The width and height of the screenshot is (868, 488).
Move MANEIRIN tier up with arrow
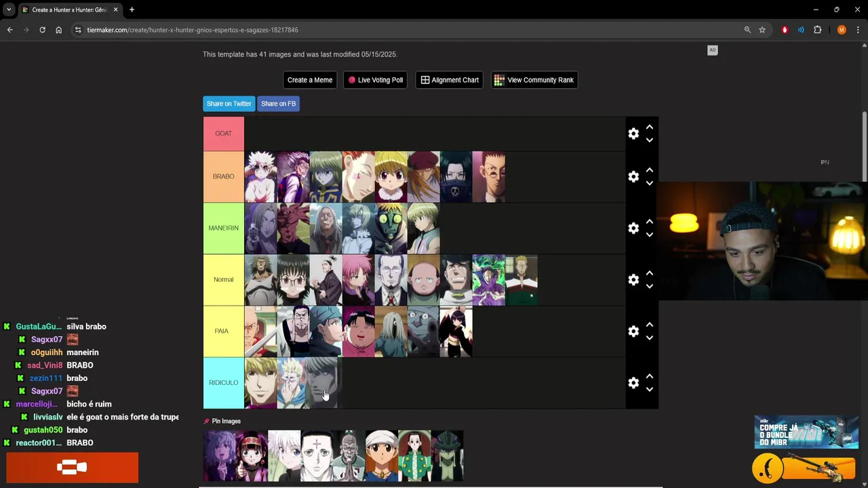point(650,222)
